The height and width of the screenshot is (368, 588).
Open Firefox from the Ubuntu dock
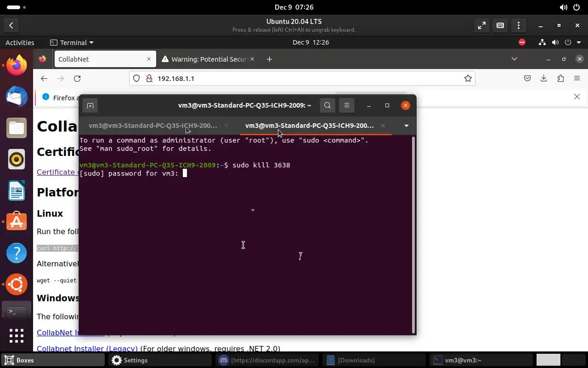[17, 65]
